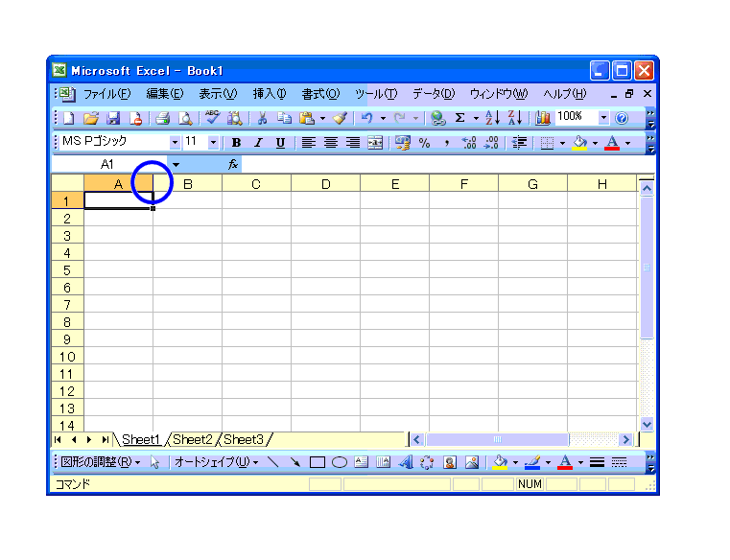Merge and center the cells
The width and height of the screenshot is (730, 560).
[x=375, y=143]
